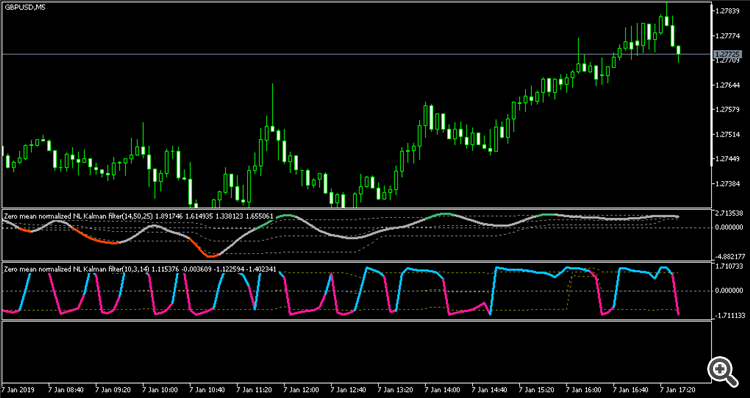Click the 1.27839 price scale label

click(728, 11)
